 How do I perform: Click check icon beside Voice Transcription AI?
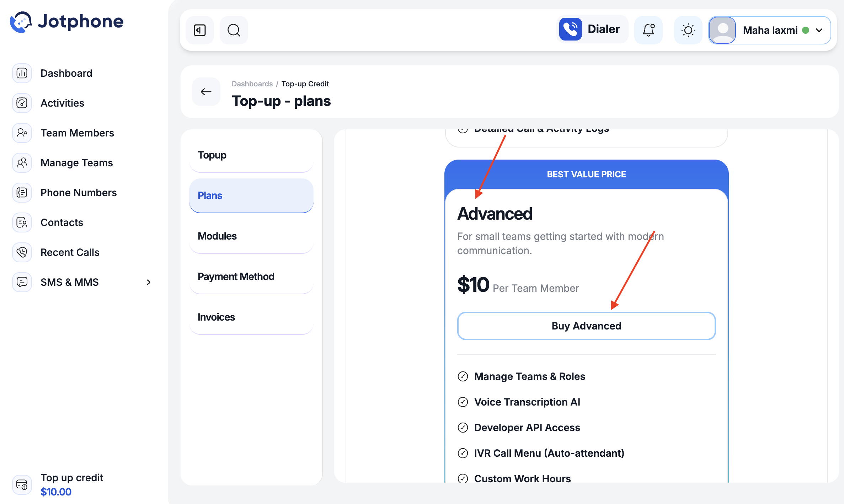pos(463,402)
